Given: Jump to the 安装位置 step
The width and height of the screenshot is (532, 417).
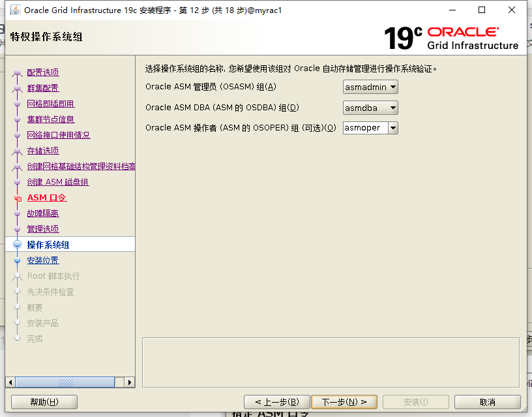Looking at the screenshot, I should click(x=43, y=260).
